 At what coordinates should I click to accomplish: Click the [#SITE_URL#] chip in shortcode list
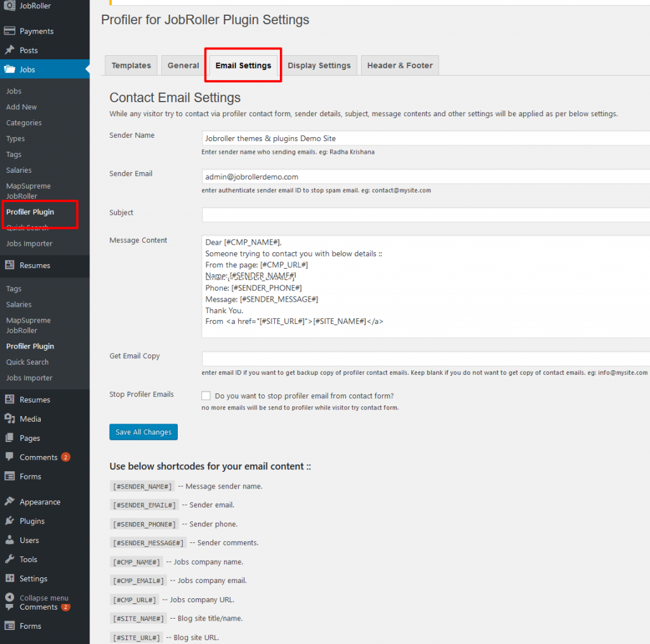(136, 638)
